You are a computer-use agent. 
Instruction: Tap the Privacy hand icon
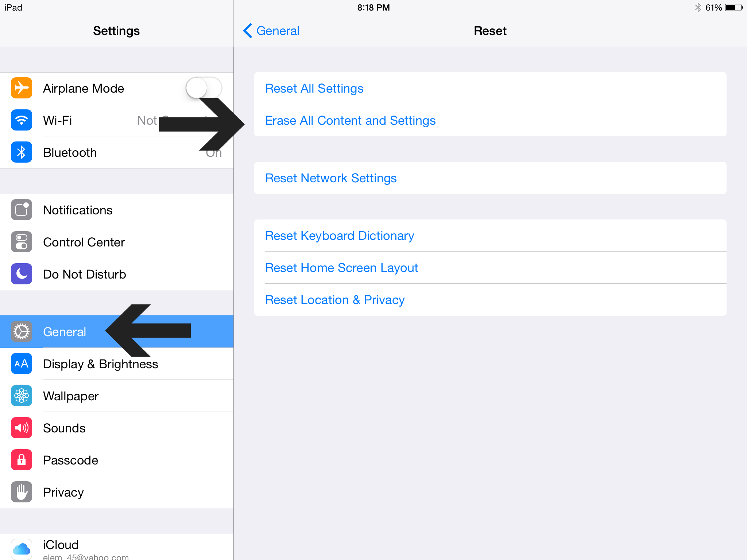coord(22,492)
